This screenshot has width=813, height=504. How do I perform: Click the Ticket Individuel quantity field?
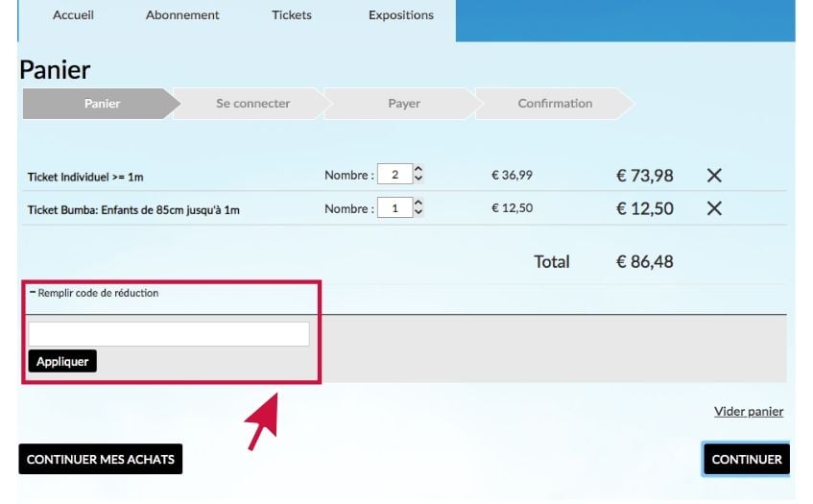pos(395,175)
